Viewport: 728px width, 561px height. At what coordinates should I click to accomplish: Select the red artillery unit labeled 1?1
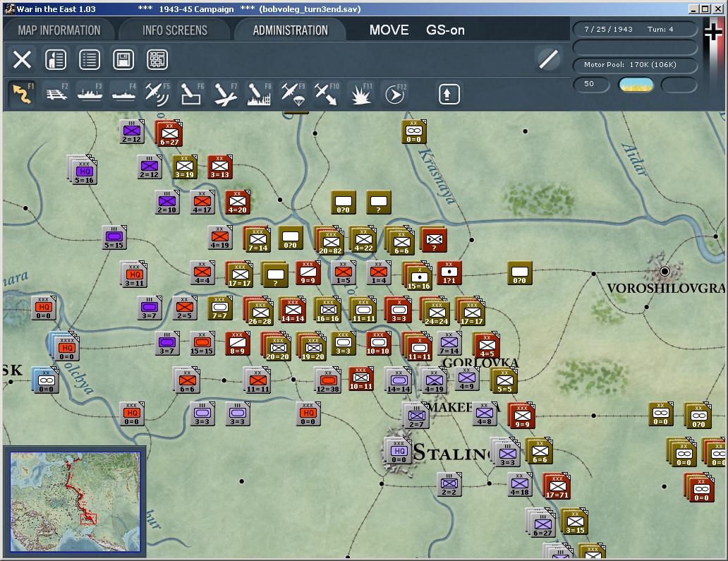click(x=449, y=273)
